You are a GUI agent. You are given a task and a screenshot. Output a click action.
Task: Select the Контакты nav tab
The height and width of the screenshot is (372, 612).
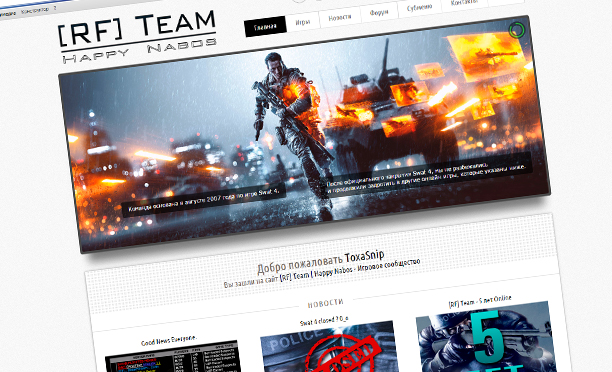pyautogui.click(x=464, y=2)
